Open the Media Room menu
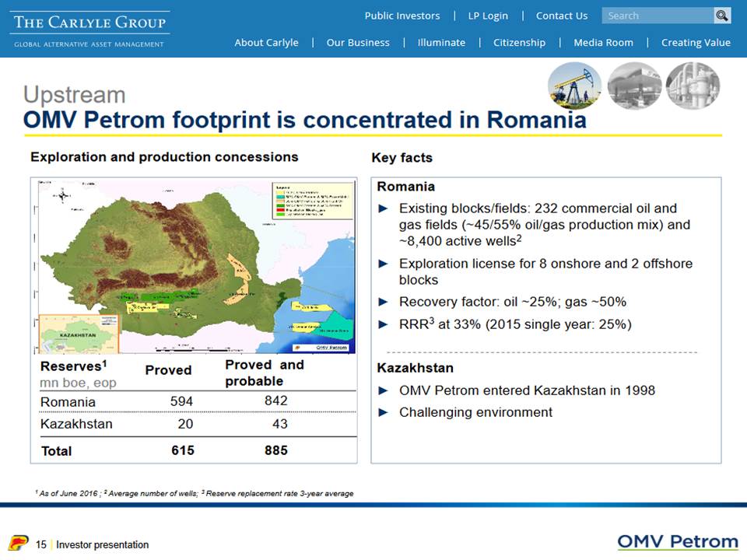 coord(604,43)
